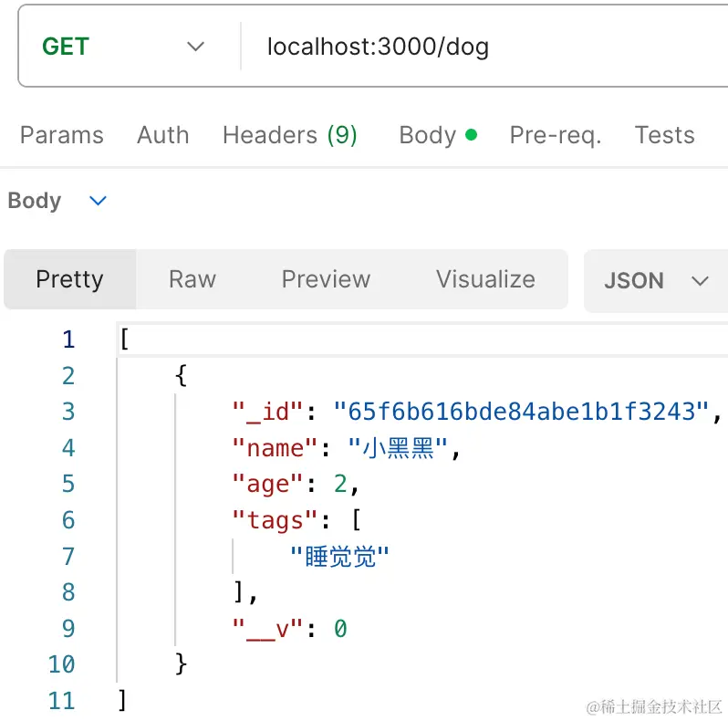Click the "tags" key on line 6

click(275, 520)
